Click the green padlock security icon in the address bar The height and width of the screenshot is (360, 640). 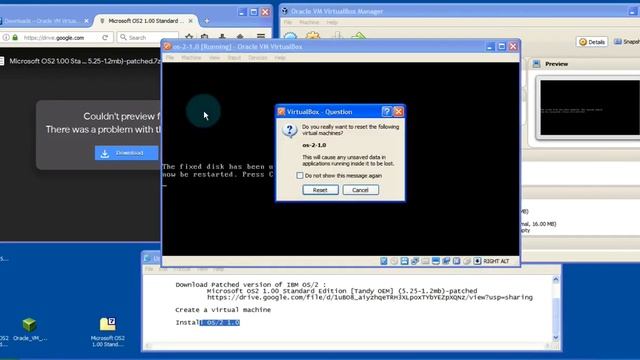click(x=15, y=38)
